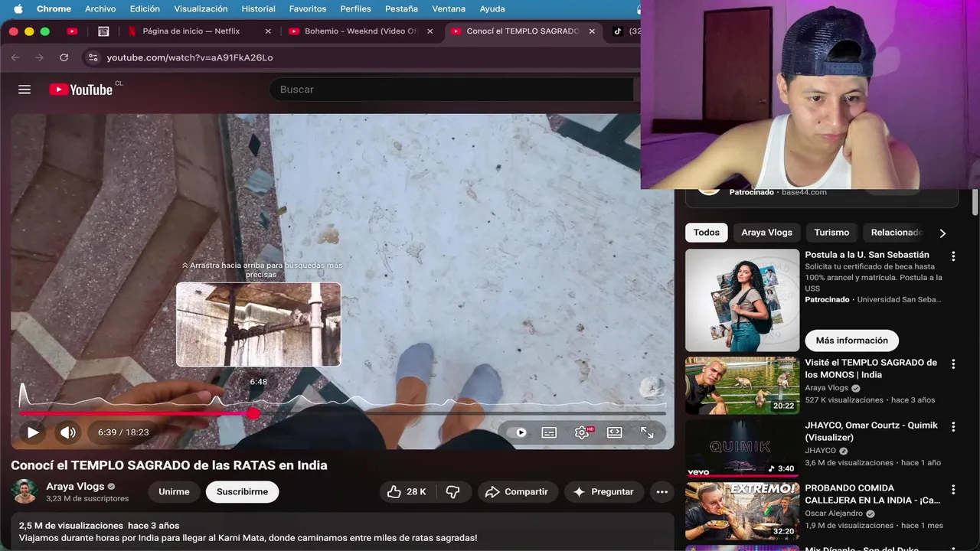Open the Historial menu
This screenshot has height=551, width=980.
coord(258,9)
